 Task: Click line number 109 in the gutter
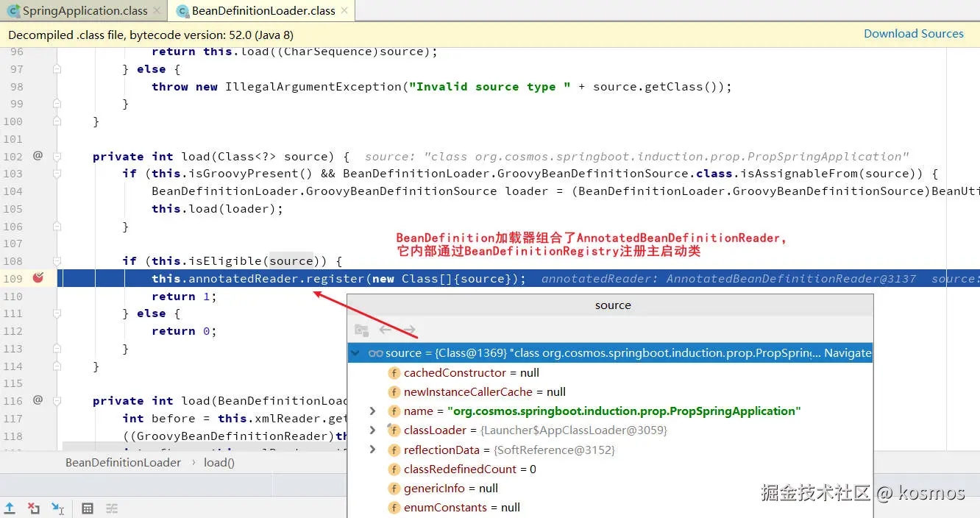click(x=13, y=278)
